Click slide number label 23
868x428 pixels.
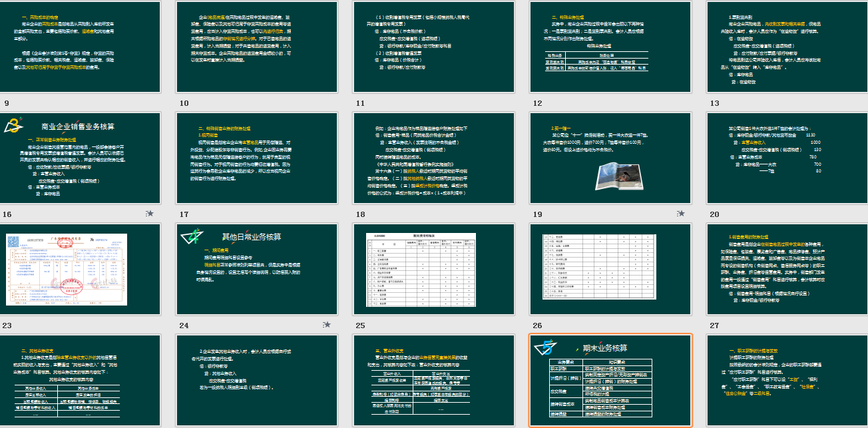(x=8, y=325)
